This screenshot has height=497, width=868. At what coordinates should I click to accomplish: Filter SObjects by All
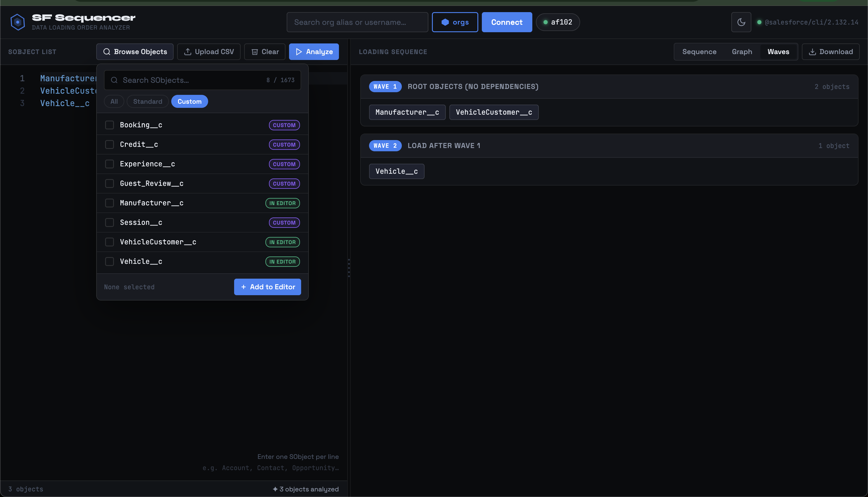[x=114, y=101]
